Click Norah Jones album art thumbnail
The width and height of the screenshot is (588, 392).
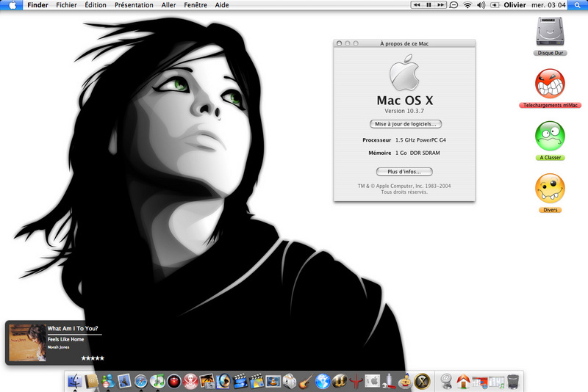pos(27,343)
